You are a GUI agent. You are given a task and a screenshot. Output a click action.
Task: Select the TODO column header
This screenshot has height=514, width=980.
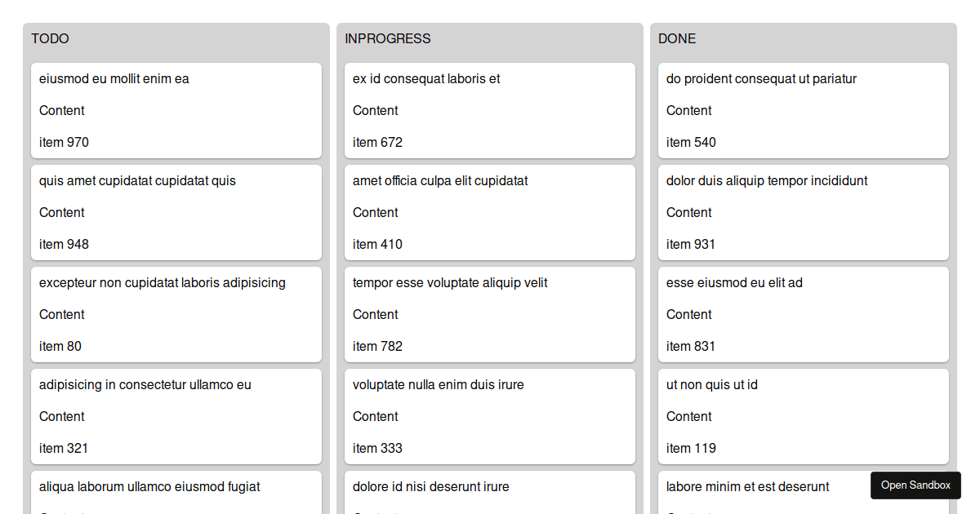[x=50, y=38]
